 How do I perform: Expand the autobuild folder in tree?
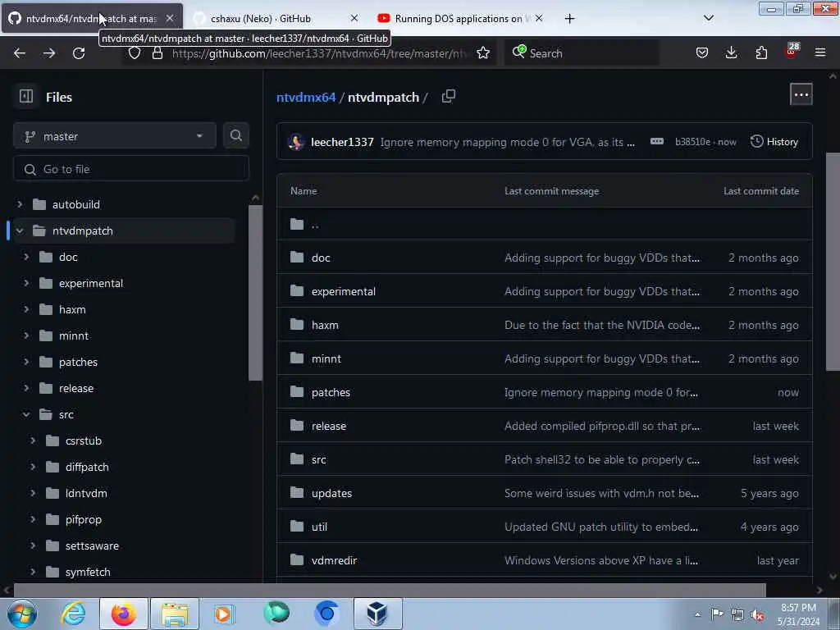tap(20, 204)
